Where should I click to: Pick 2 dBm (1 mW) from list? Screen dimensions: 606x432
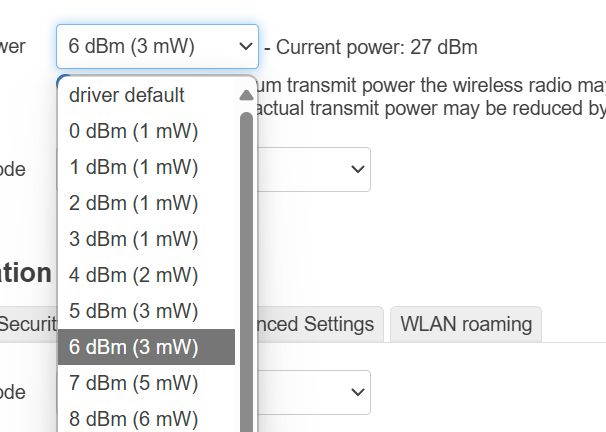tap(146, 203)
